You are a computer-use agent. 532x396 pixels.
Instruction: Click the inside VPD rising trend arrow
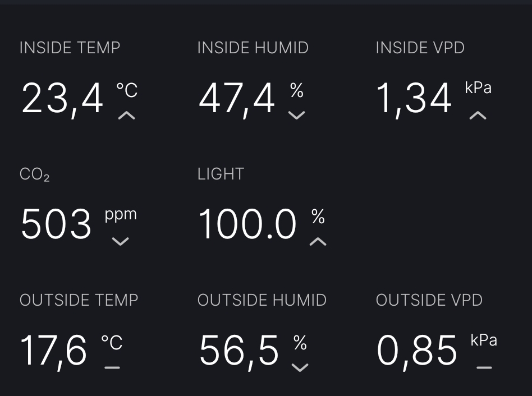(x=478, y=116)
